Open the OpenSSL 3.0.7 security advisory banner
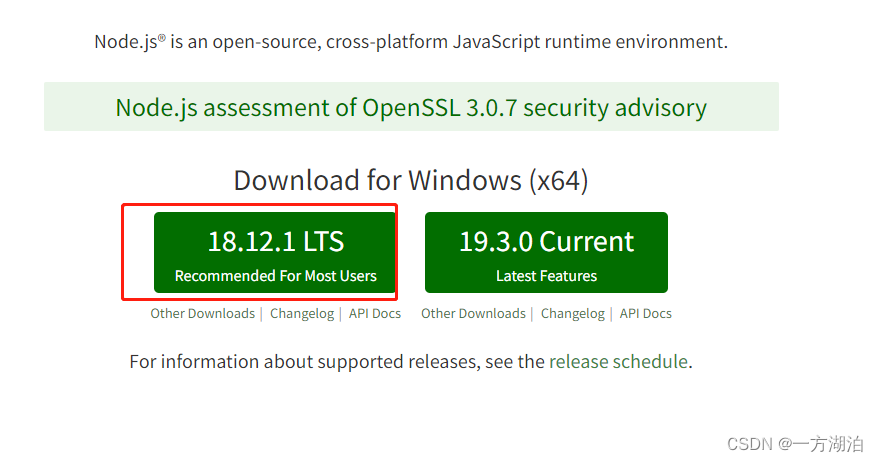Image resolution: width=878 pixels, height=462 pixels. click(411, 107)
